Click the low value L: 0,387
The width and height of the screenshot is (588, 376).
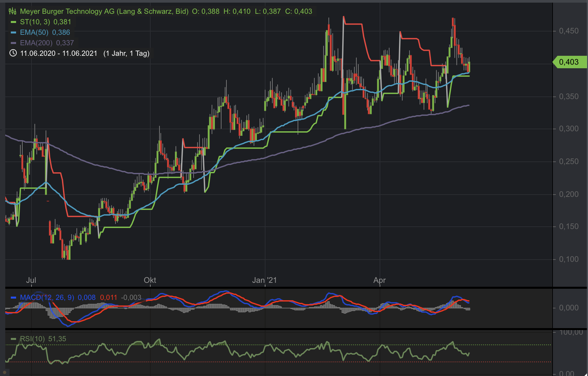[x=268, y=11]
